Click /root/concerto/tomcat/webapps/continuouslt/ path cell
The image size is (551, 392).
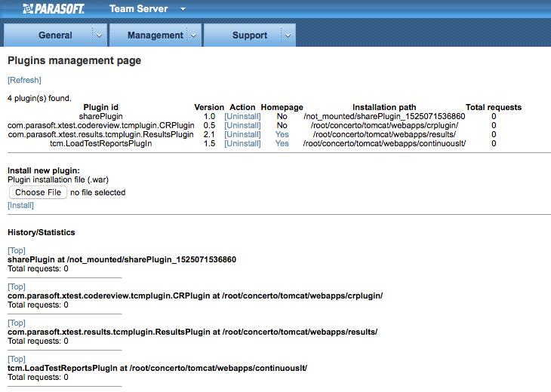pyautogui.click(x=384, y=144)
